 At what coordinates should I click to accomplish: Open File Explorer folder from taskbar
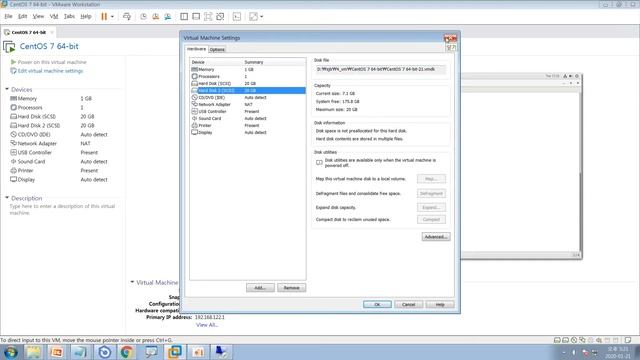[33, 352]
